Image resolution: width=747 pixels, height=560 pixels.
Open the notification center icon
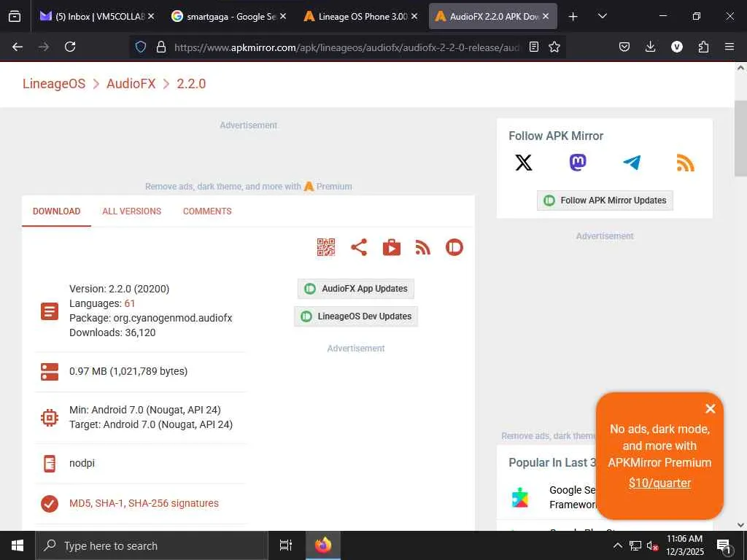[724, 546]
